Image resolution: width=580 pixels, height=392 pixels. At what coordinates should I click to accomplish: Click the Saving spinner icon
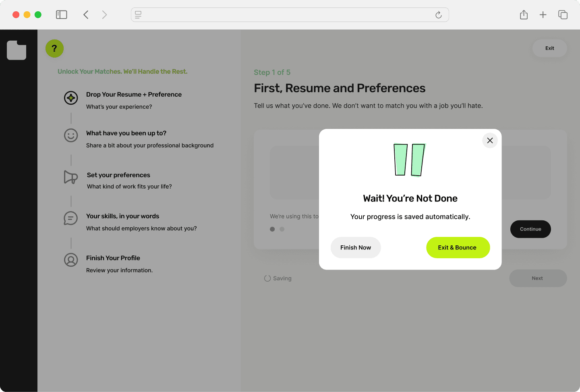(x=267, y=278)
